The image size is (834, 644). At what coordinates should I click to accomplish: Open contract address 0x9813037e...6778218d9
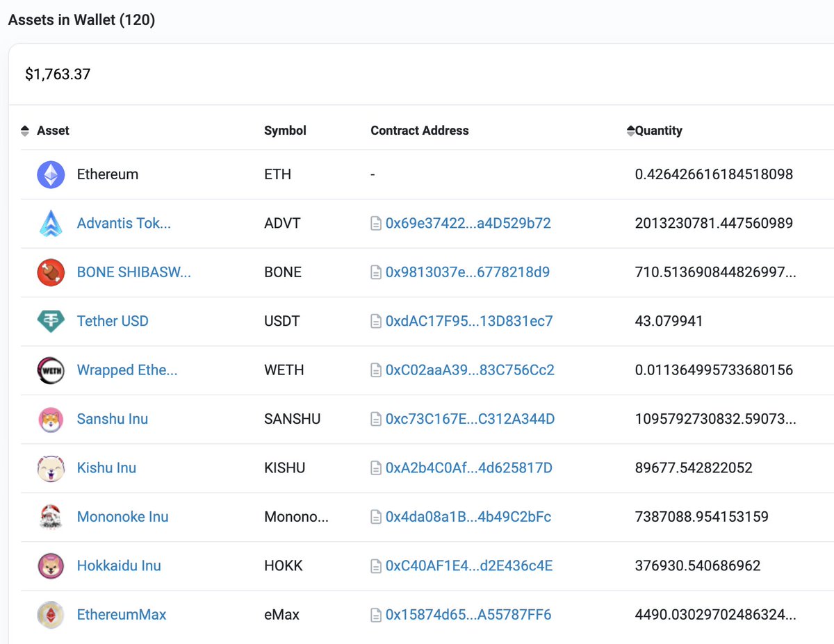point(468,272)
